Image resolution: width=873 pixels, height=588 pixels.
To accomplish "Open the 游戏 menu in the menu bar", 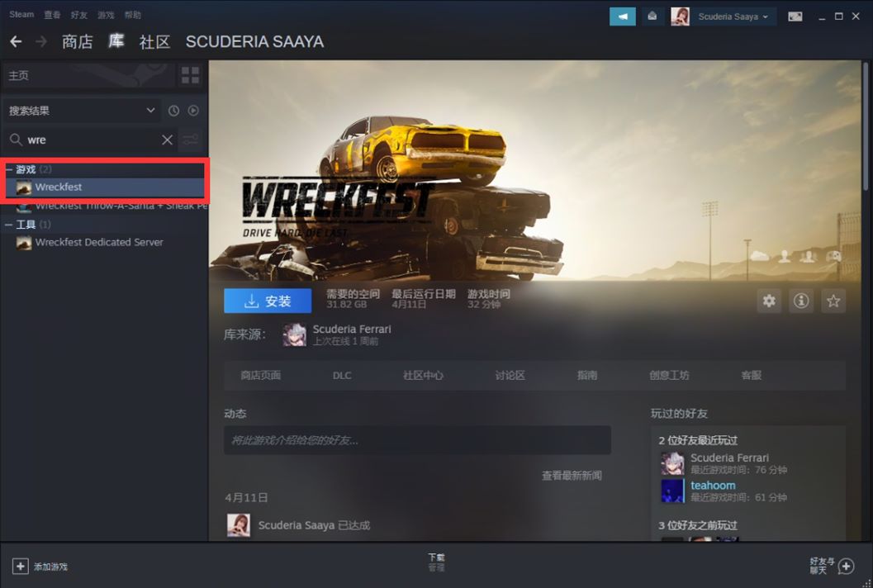I will coord(106,15).
